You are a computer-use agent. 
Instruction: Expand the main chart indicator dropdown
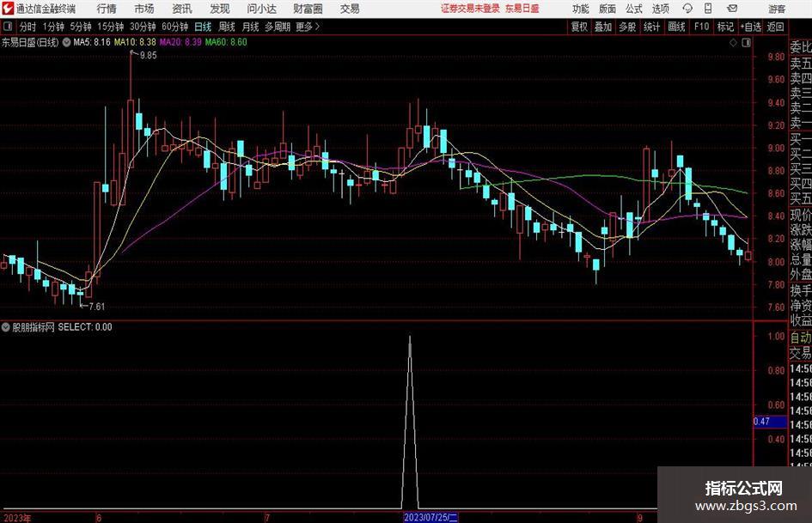(66, 42)
